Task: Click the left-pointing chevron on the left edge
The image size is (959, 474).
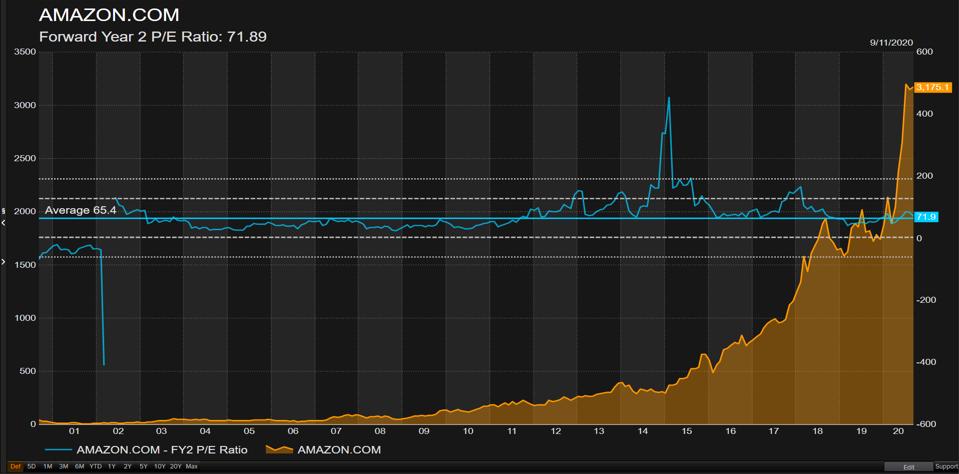Action: (4, 223)
